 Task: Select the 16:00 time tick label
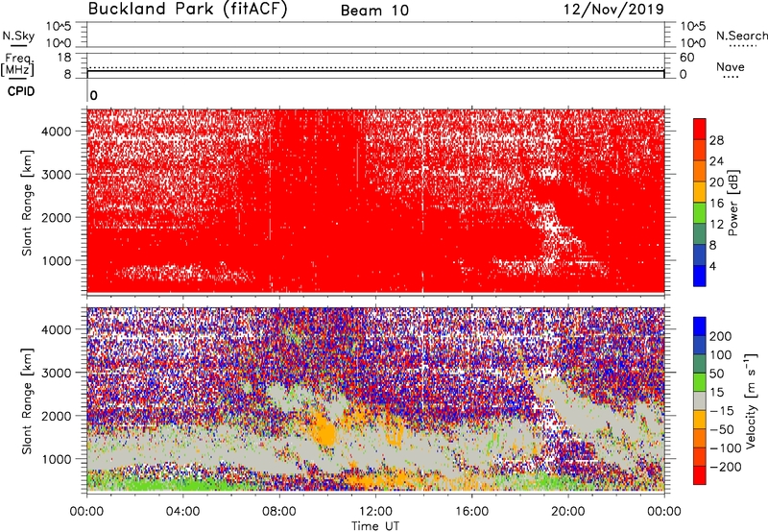tap(471, 512)
